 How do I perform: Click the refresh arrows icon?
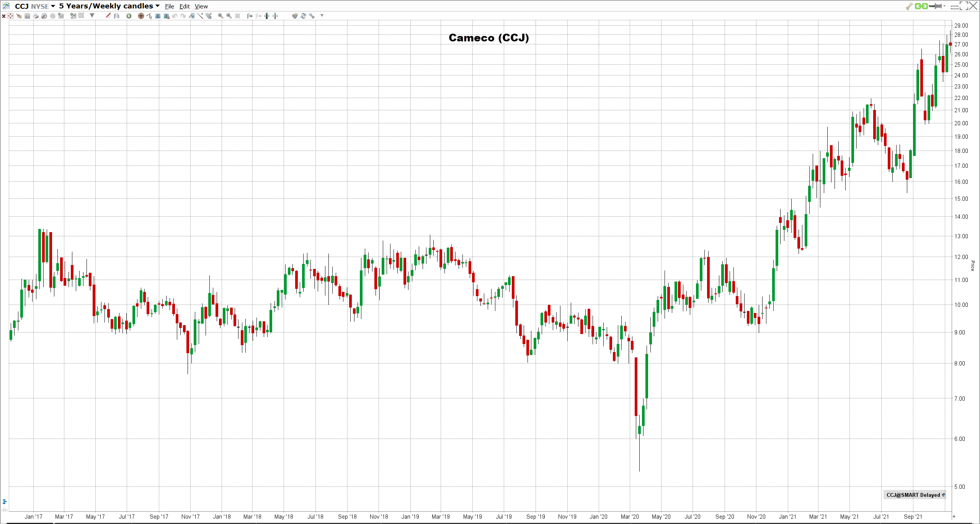pos(303,16)
